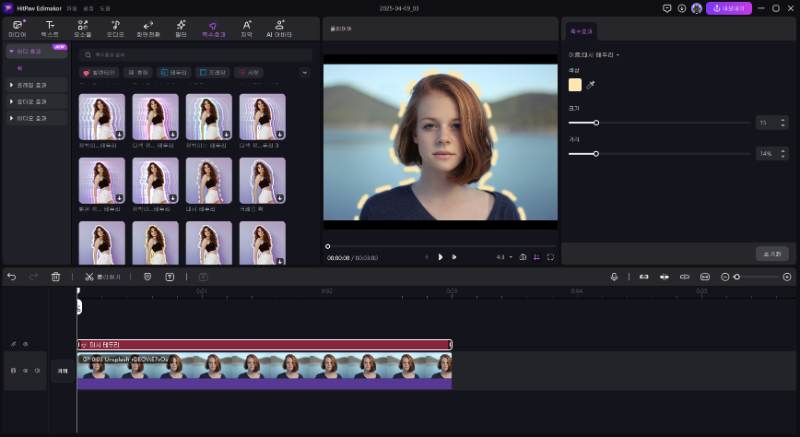Viewport: 800px width, 437px height.
Task: Open the feedback message icon in title bar
Action: (667, 8)
